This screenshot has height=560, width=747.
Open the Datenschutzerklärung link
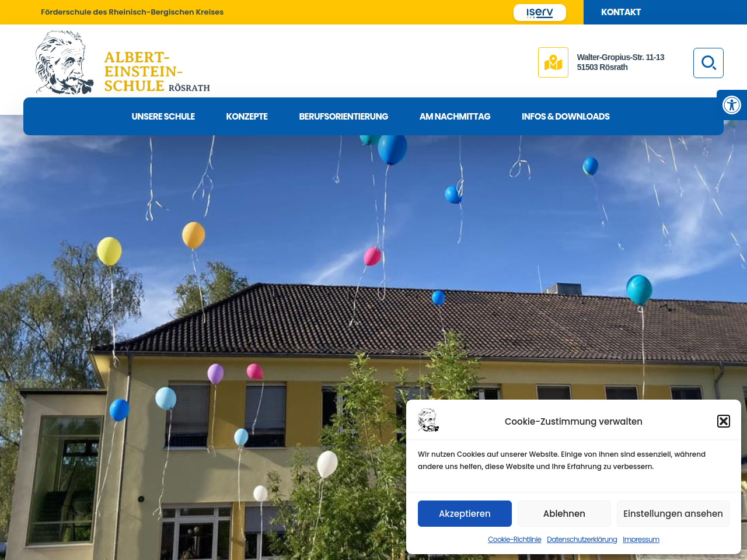(x=582, y=540)
